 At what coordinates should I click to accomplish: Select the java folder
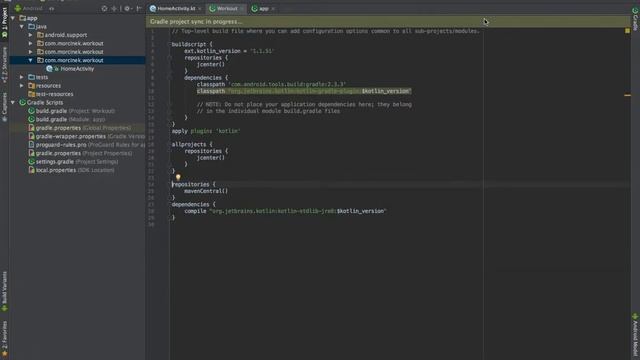pos(37,27)
